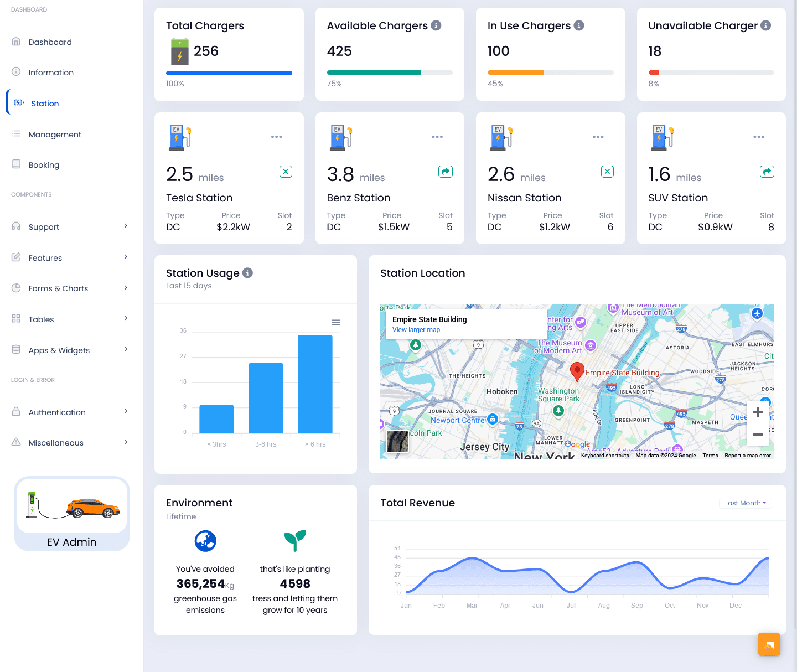This screenshot has width=797, height=672.
Task: Open the Last Month revenue dropdown
Action: (x=745, y=503)
